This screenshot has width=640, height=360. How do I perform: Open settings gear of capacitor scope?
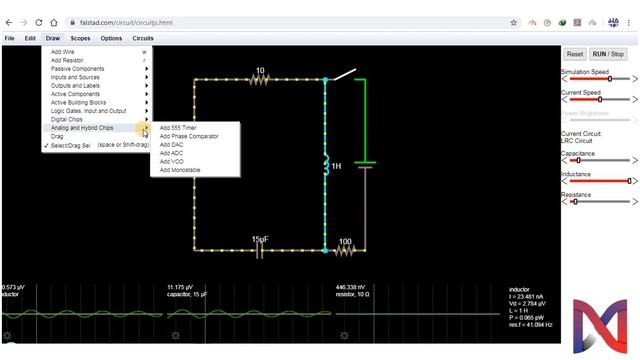(x=176, y=336)
